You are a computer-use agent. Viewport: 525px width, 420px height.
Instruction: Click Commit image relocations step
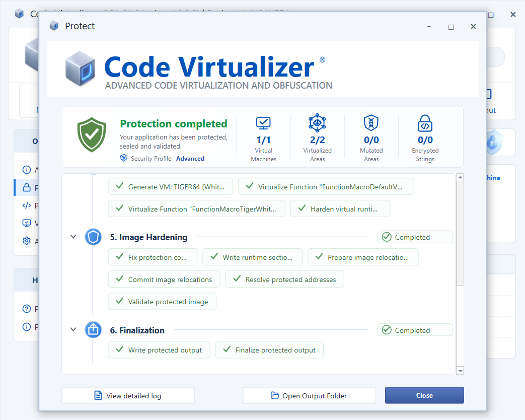pyautogui.click(x=164, y=279)
